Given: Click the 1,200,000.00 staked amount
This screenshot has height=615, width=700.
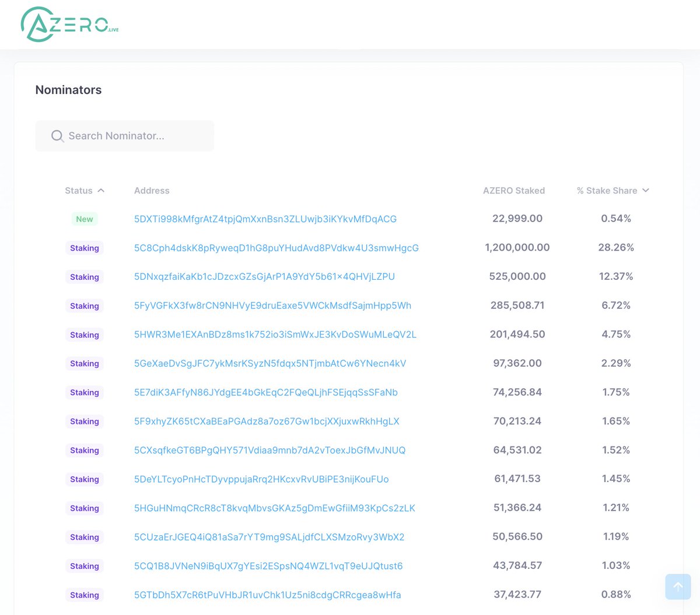Looking at the screenshot, I should click(x=517, y=247).
